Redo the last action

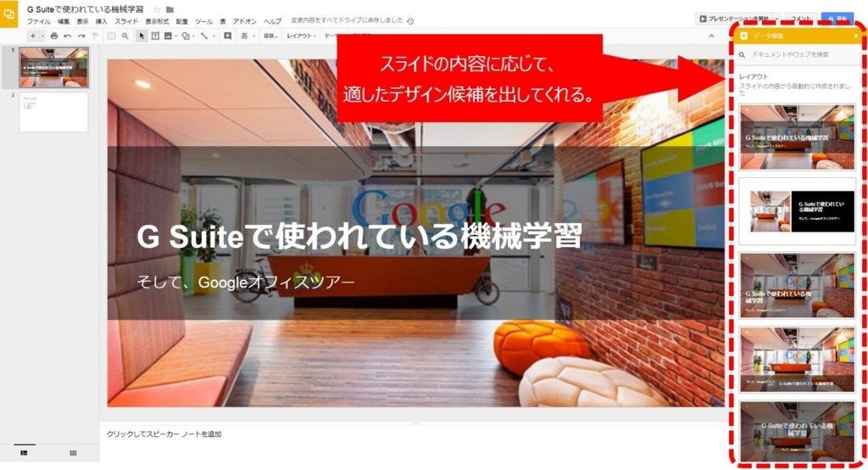click(81, 36)
